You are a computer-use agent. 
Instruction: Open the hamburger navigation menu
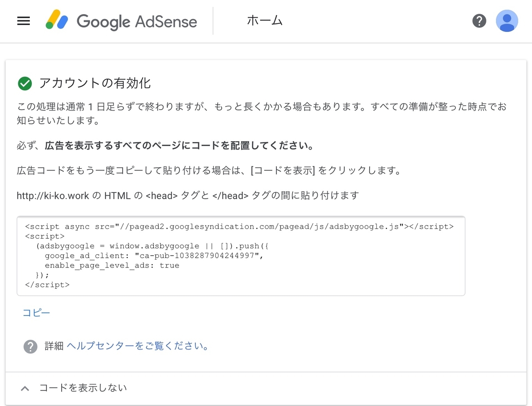click(x=23, y=21)
